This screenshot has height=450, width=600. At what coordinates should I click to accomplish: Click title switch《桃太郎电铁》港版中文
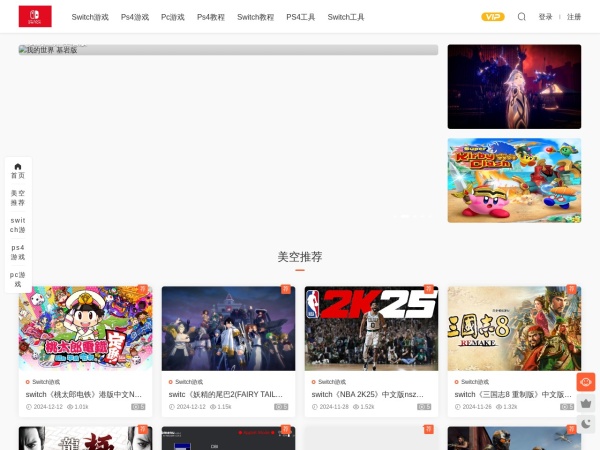point(84,394)
